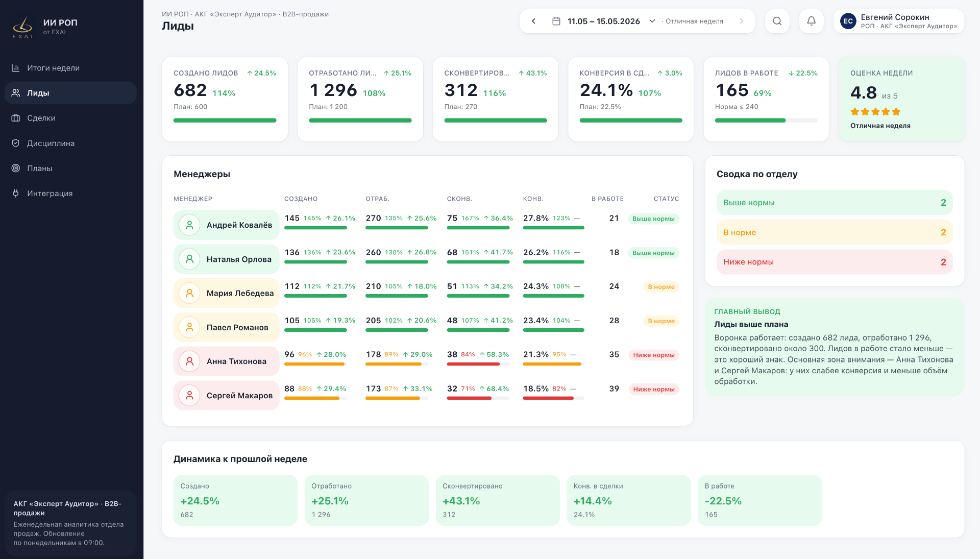
Task: Navigate to Дисциплина
Action: (x=70, y=143)
